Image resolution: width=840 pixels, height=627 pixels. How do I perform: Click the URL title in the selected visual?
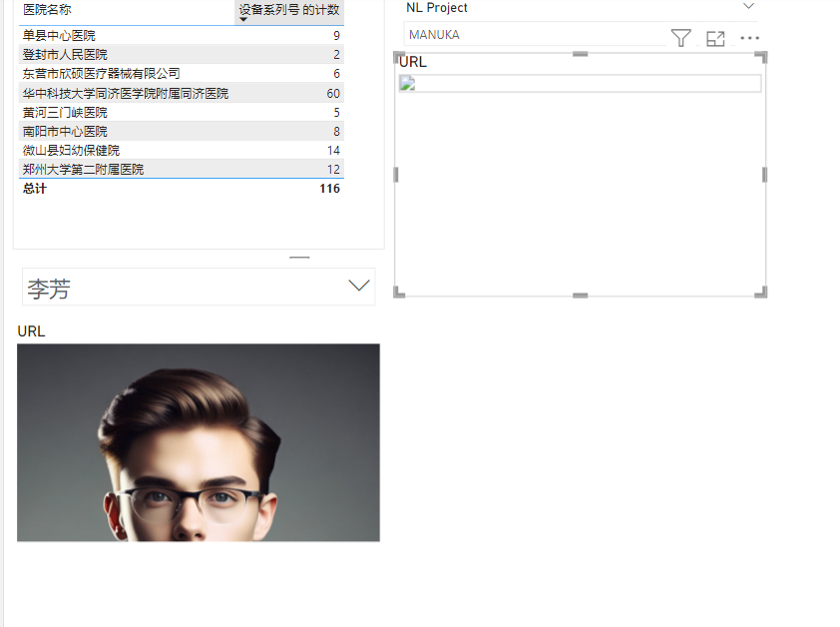tap(413, 62)
